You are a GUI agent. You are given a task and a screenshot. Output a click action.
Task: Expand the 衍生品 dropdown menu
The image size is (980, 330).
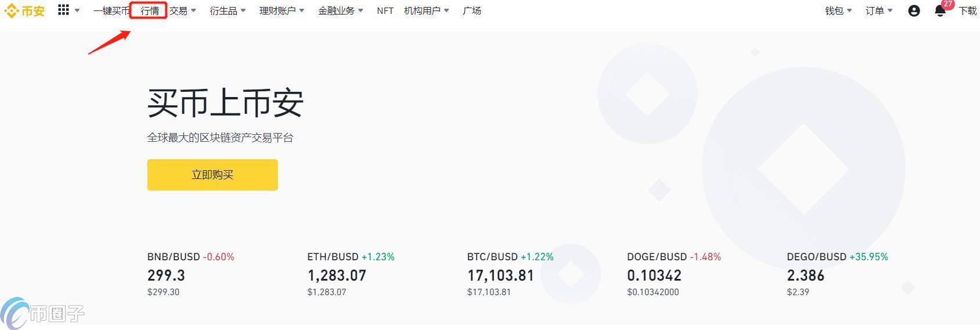227,11
